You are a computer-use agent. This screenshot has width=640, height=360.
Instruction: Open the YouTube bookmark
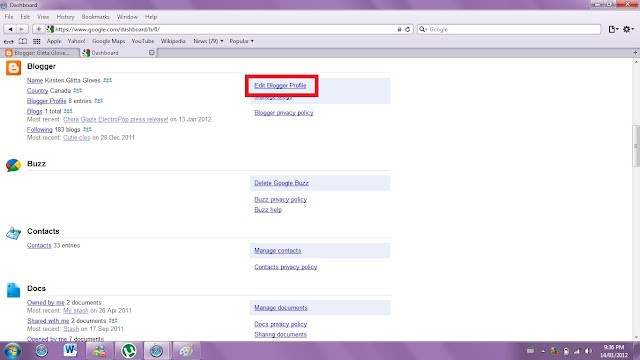(x=143, y=41)
